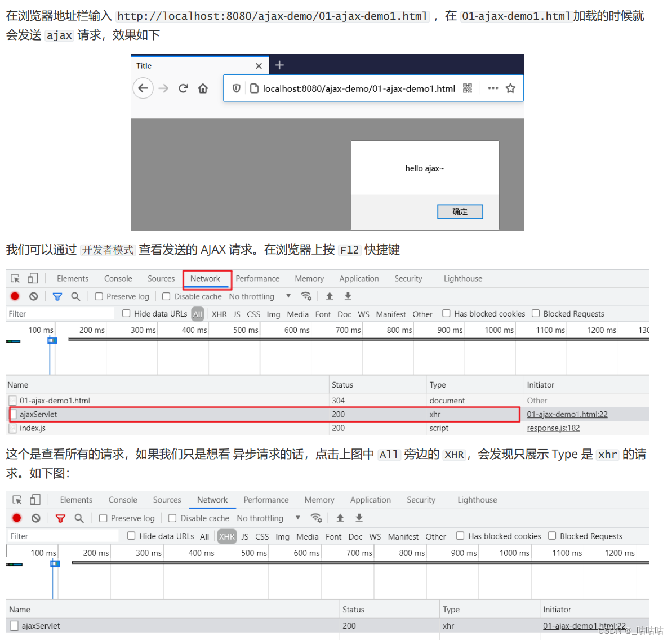Check Hide data URLs in lower panel
The height and width of the screenshot is (640, 672).
[131, 536]
